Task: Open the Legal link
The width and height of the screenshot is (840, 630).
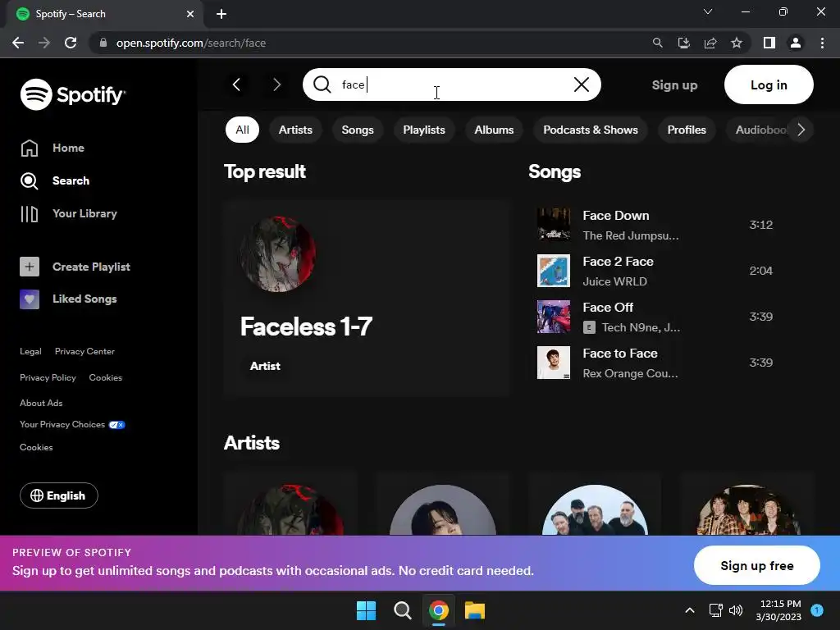Action: [x=30, y=351]
